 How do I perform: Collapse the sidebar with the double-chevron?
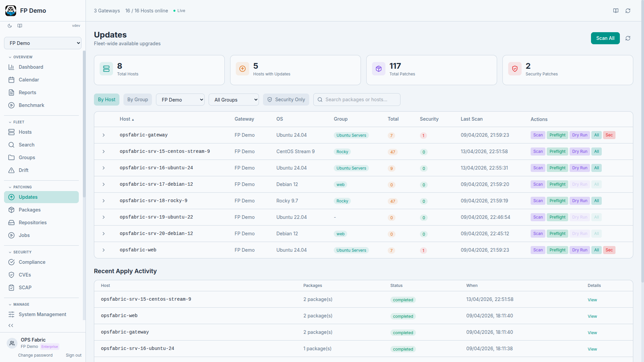point(11,325)
